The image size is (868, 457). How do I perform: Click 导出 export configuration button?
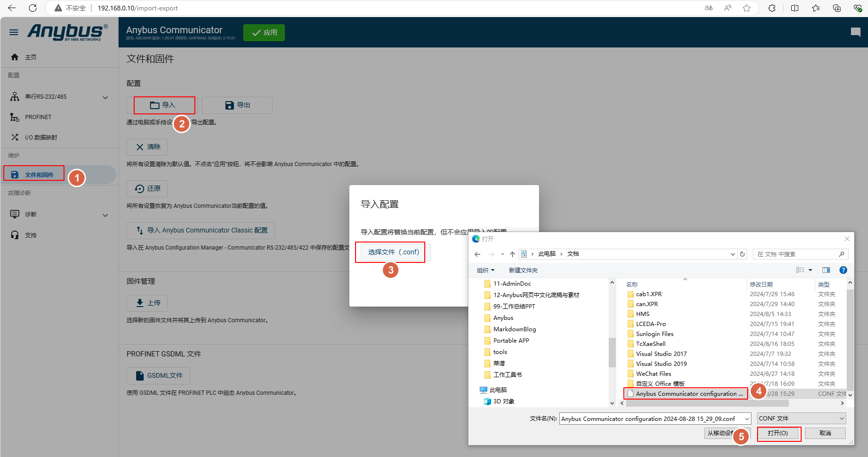coord(237,105)
